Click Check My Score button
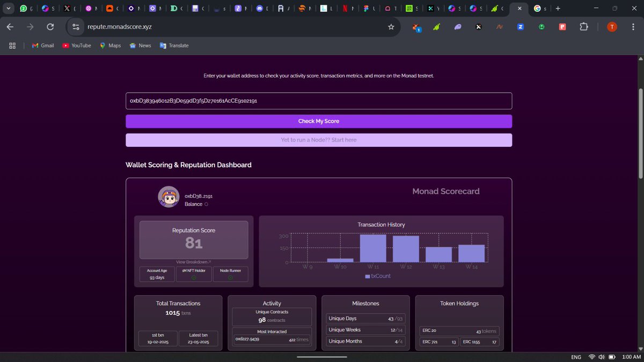Screen dimensions: 644x362 click(319, 121)
